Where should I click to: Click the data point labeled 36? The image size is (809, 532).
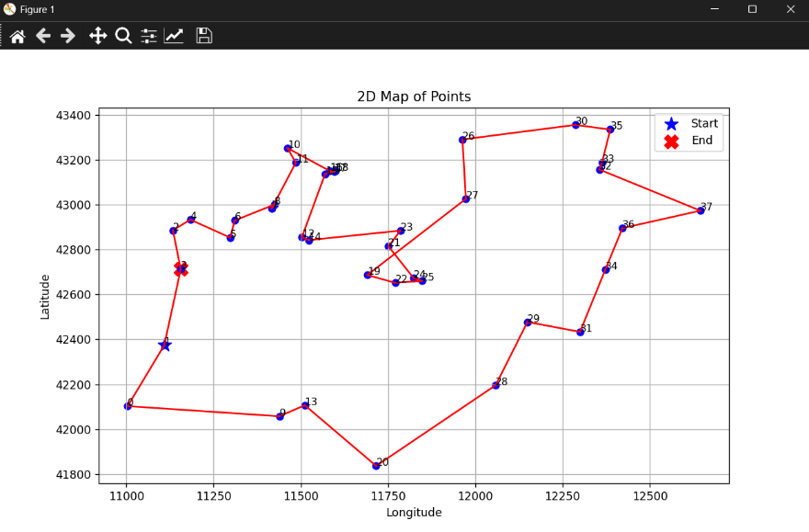622,228
